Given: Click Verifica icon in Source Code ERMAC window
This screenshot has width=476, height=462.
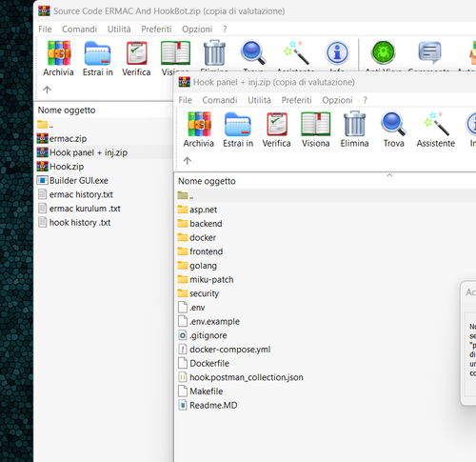Looking at the screenshot, I should click(136, 53).
